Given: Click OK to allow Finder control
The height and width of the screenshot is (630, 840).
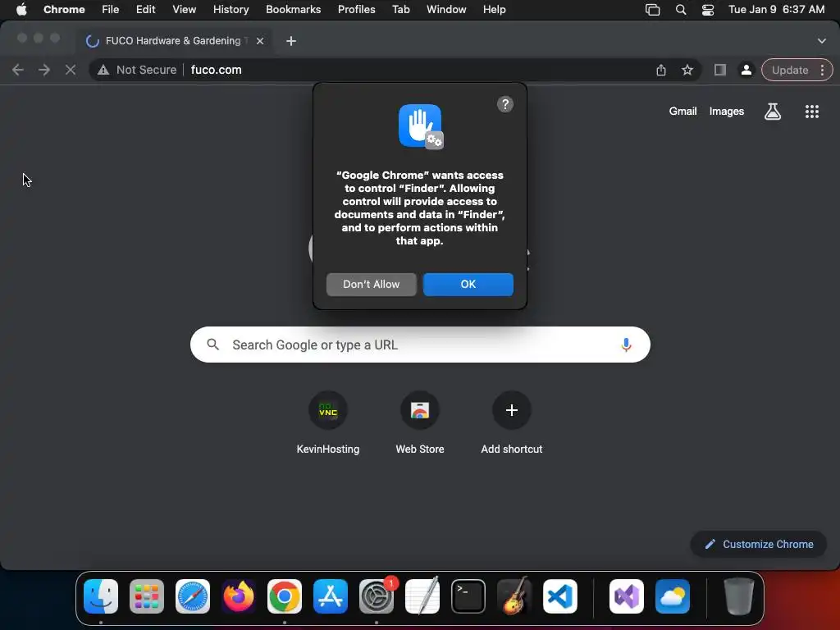Looking at the screenshot, I should [x=468, y=285].
